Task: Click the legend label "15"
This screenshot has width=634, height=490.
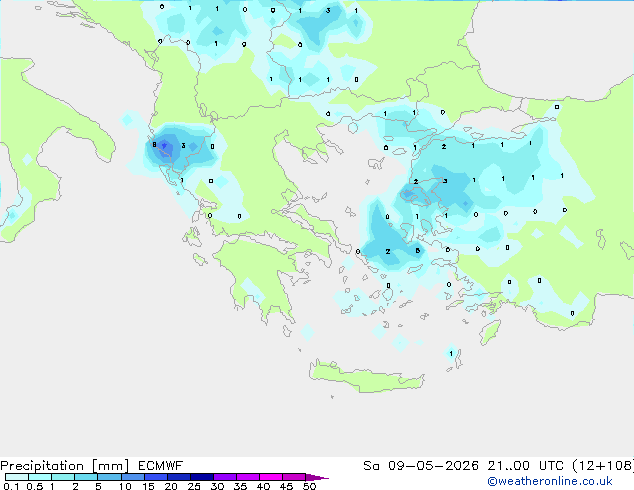Action: point(148,486)
